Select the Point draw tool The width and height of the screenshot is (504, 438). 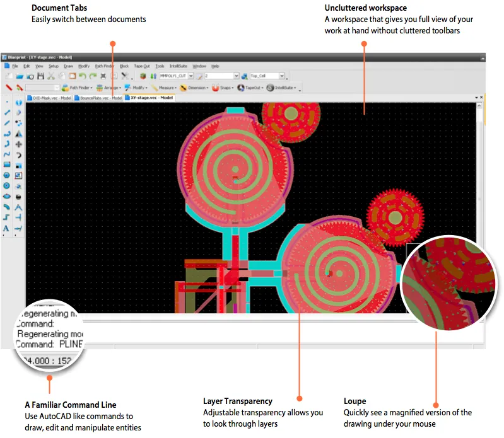coord(7,103)
